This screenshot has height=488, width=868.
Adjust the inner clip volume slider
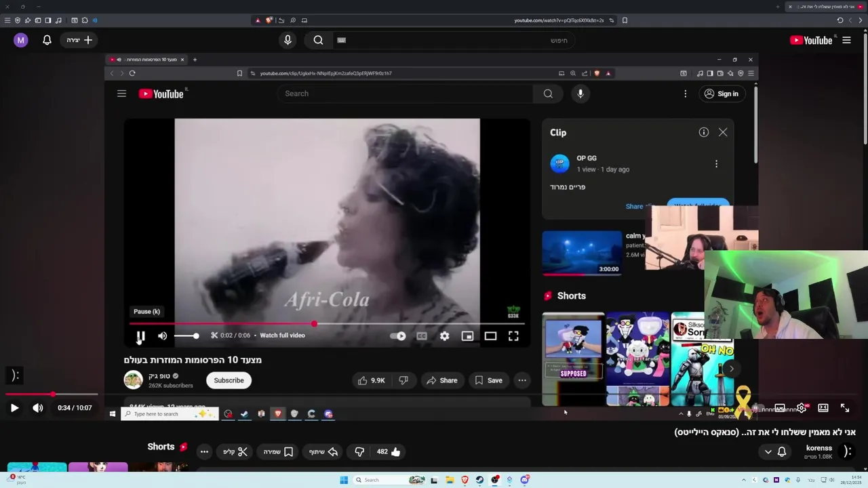pyautogui.click(x=186, y=335)
